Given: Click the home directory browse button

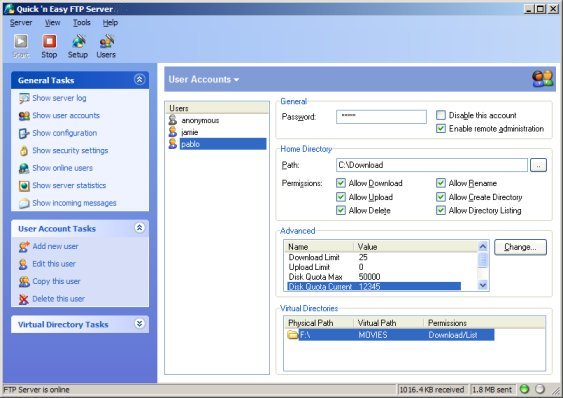Looking at the screenshot, I should [538, 165].
